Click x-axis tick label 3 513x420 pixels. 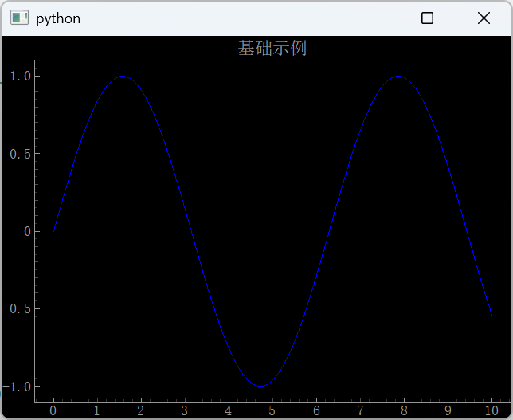click(x=185, y=410)
